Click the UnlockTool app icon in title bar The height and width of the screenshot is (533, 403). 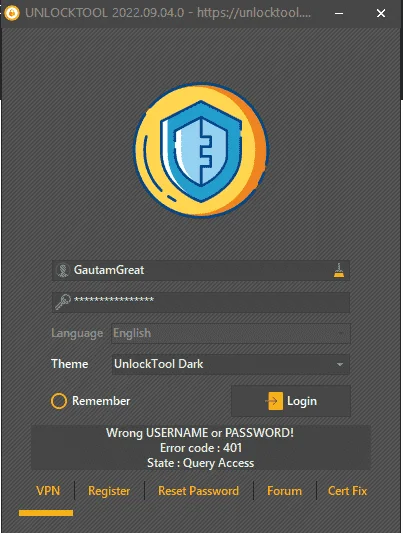coord(12,13)
